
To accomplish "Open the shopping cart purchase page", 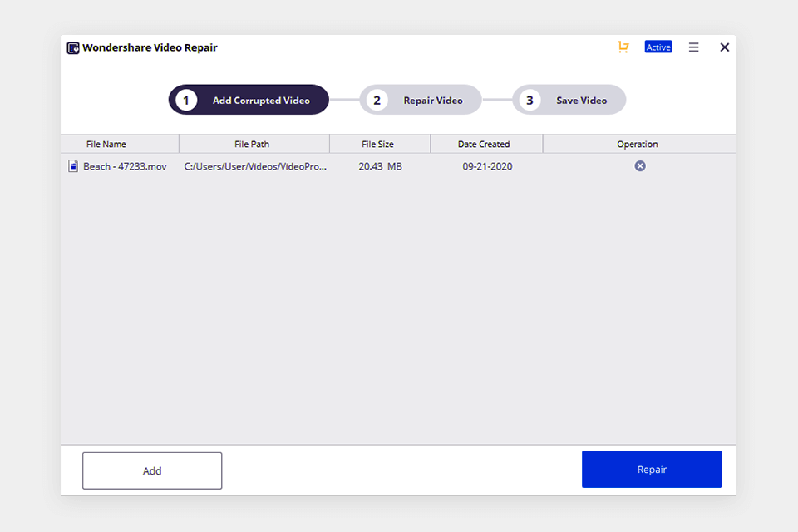I will (623, 47).
